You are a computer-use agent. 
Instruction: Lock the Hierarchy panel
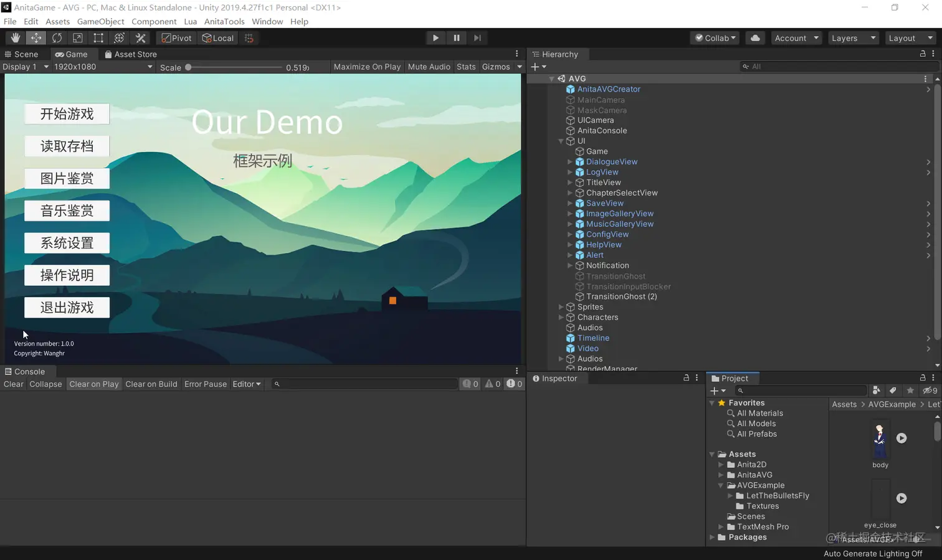[x=923, y=54]
